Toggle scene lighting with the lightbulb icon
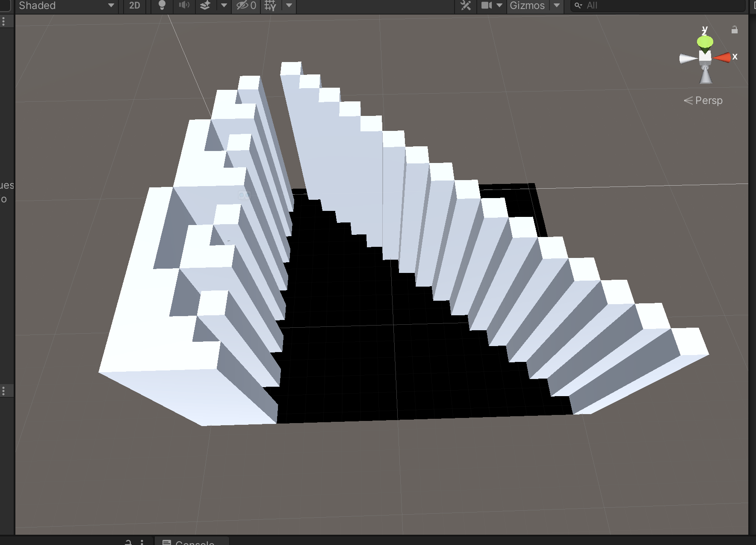 [162, 6]
